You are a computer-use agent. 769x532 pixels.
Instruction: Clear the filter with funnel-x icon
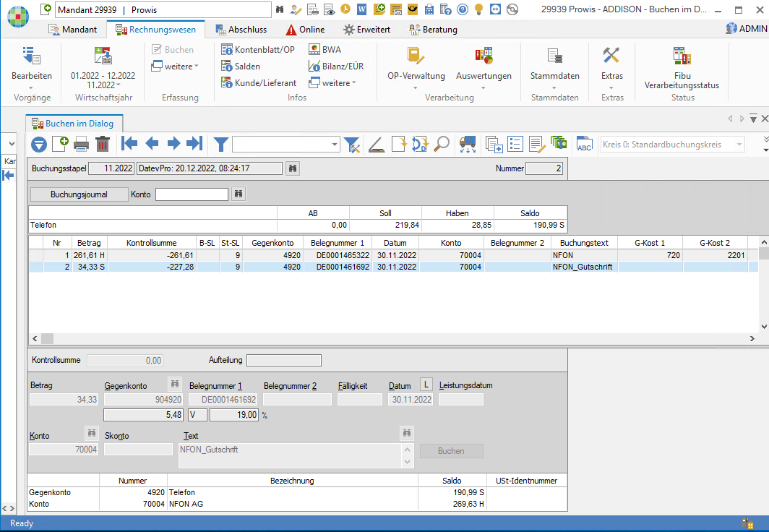pos(353,144)
